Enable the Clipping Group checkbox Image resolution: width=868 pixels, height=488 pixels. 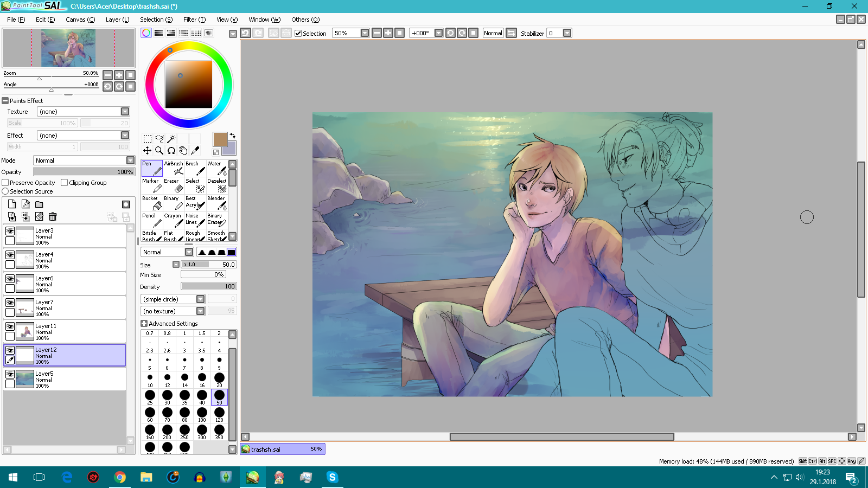pyautogui.click(x=65, y=183)
